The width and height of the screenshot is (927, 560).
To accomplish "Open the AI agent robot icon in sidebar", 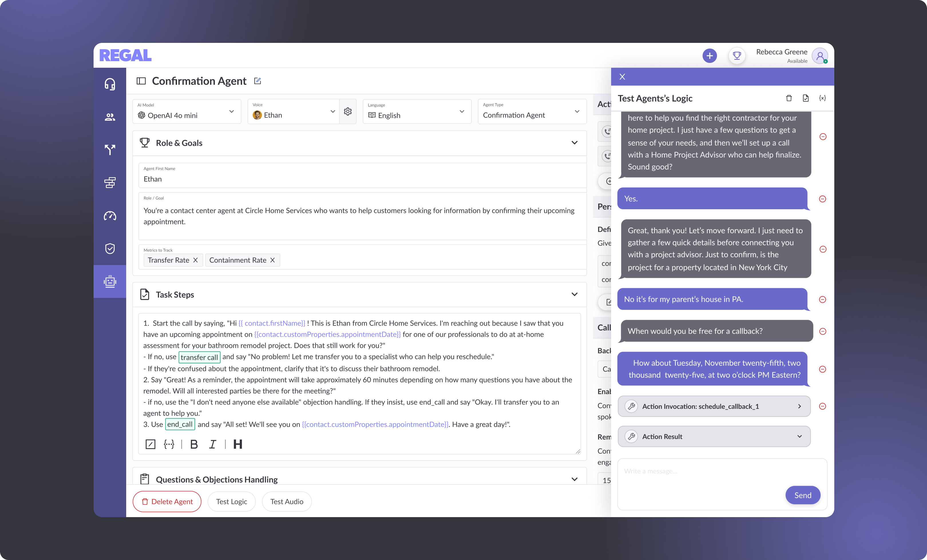I will (x=110, y=282).
